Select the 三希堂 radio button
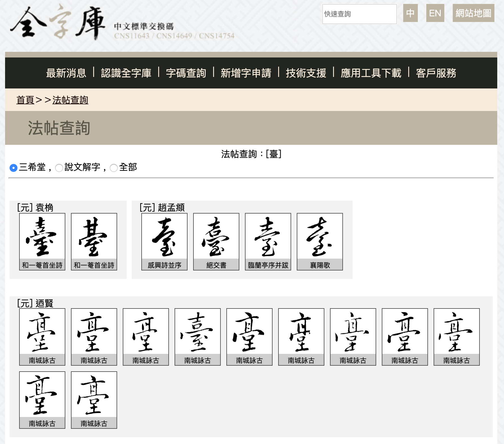 [13, 168]
